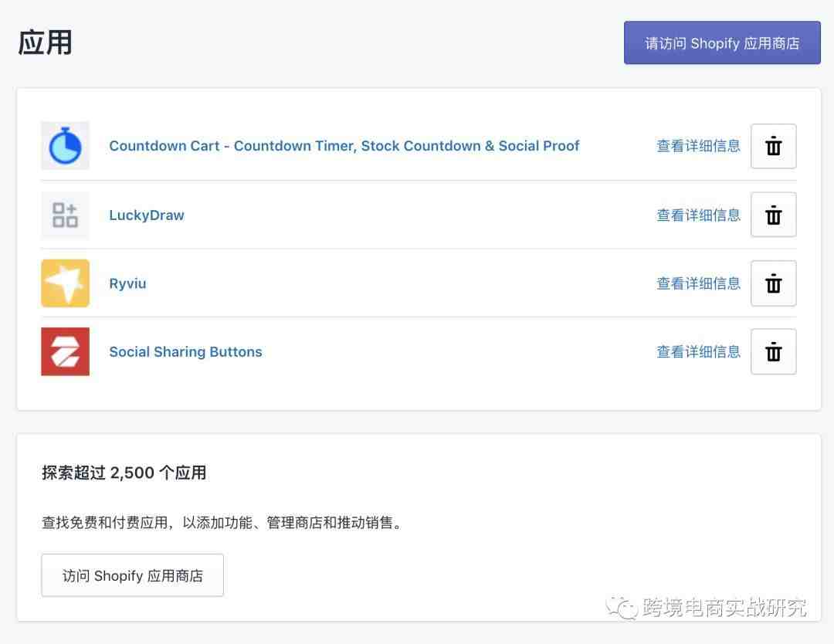
Task: View 查看详细信息 for Ryviu
Action: (698, 283)
